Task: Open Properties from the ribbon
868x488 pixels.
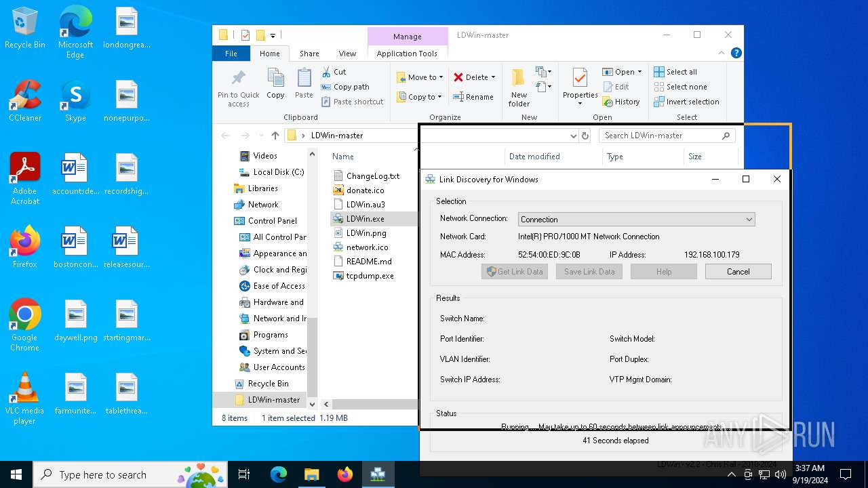Action: [580, 87]
